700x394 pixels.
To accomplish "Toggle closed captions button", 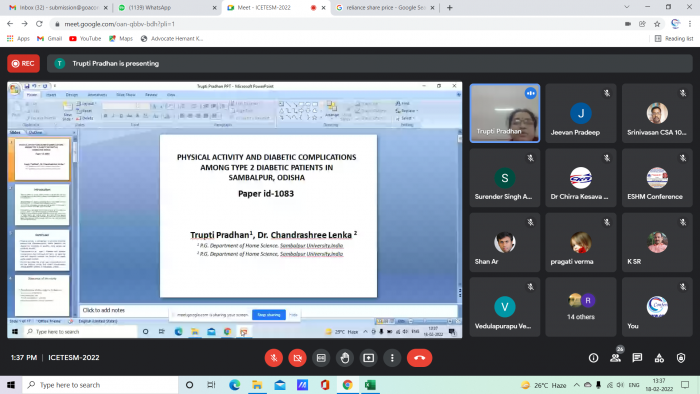I will 321,358.
